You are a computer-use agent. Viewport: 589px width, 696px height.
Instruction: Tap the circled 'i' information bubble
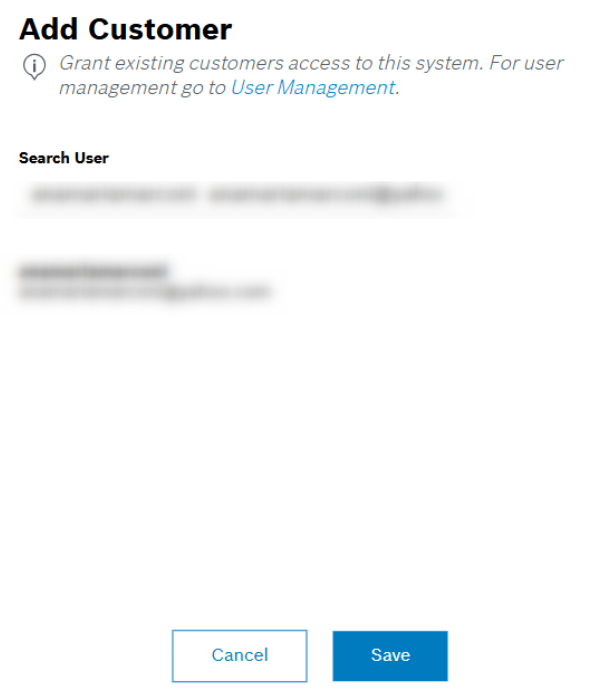34,67
